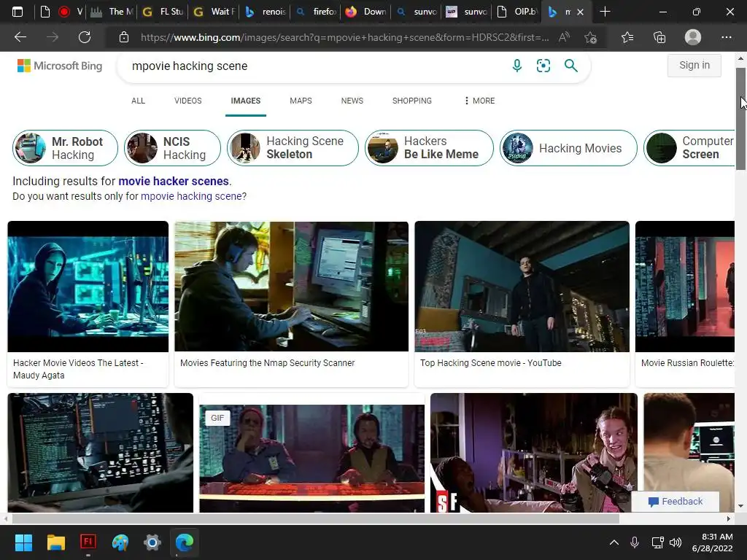Image resolution: width=747 pixels, height=560 pixels.
Task: Open the Windows Start menu
Action: coord(23,542)
